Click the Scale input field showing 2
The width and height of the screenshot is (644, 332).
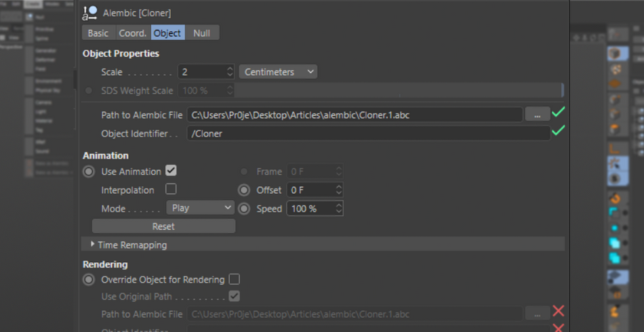coord(203,72)
